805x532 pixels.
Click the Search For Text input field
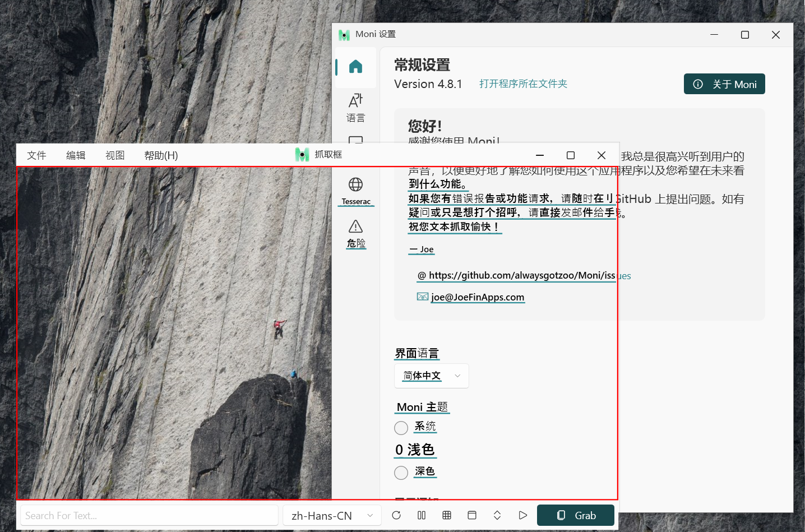tap(149, 516)
